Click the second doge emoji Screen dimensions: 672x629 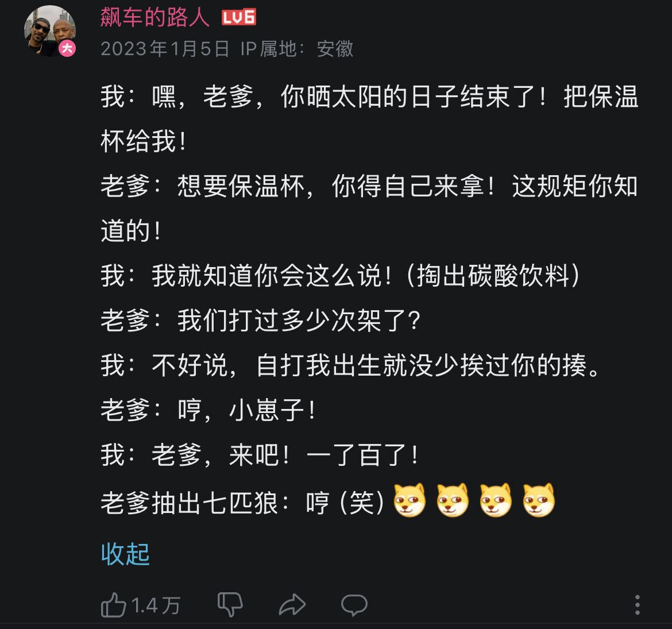pos(453,500)
